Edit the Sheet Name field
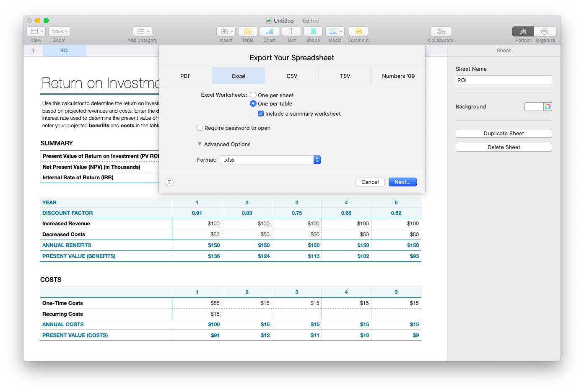This screenshot has height=392, width=584. (504, 80)
